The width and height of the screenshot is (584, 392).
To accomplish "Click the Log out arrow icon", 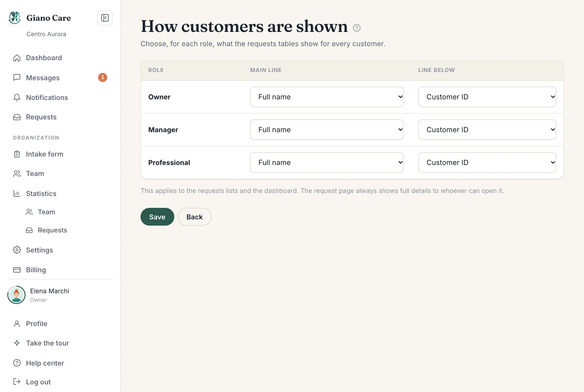I will (17, 382).
